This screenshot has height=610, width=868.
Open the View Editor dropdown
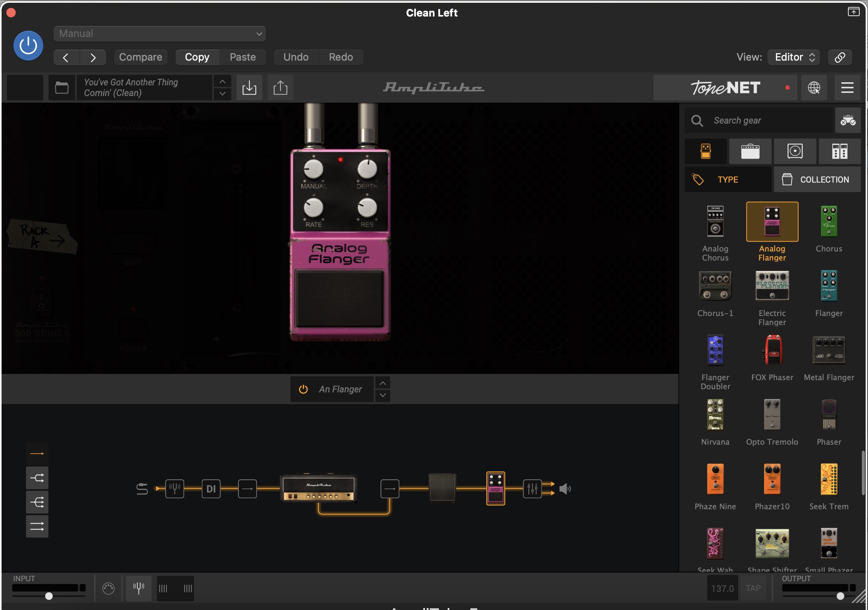(x=794, y=57)
